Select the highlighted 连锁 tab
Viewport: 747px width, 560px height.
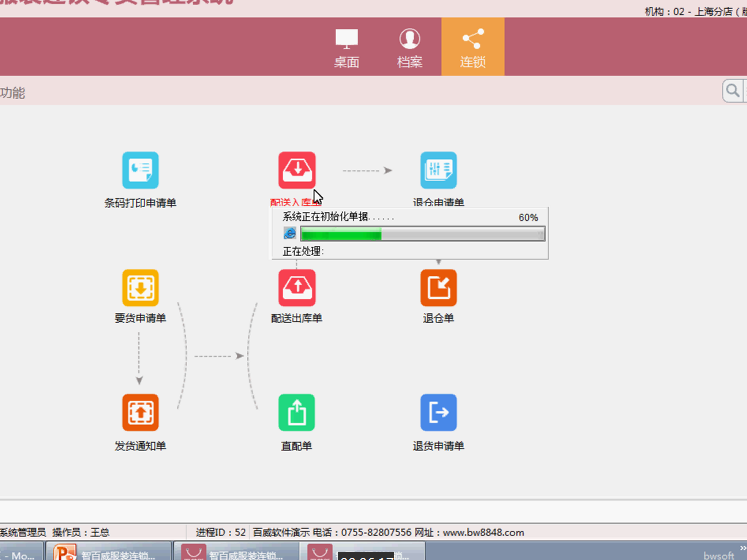(472, 47)
